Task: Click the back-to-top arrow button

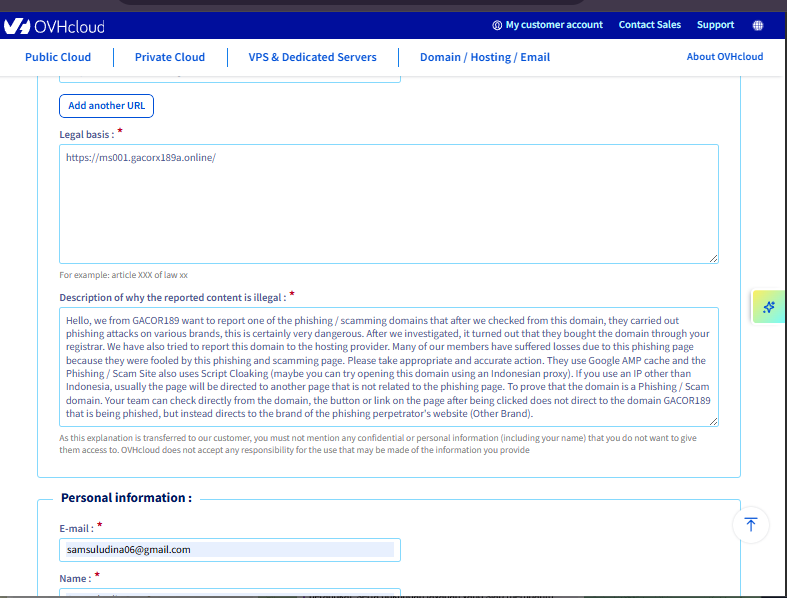Action: coord(751,525)
